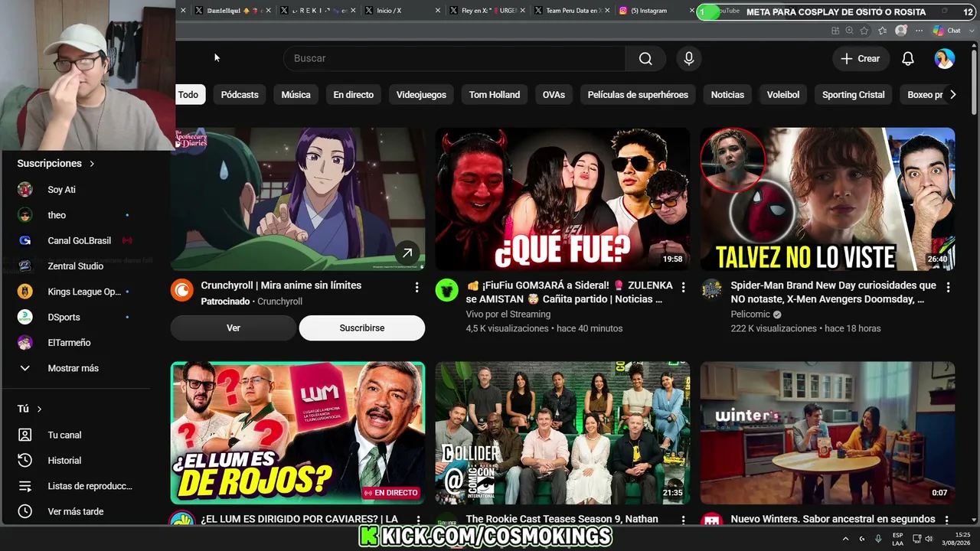Click the taskbar microphone icon
The image size is (980, 551).
coord(878,539)
